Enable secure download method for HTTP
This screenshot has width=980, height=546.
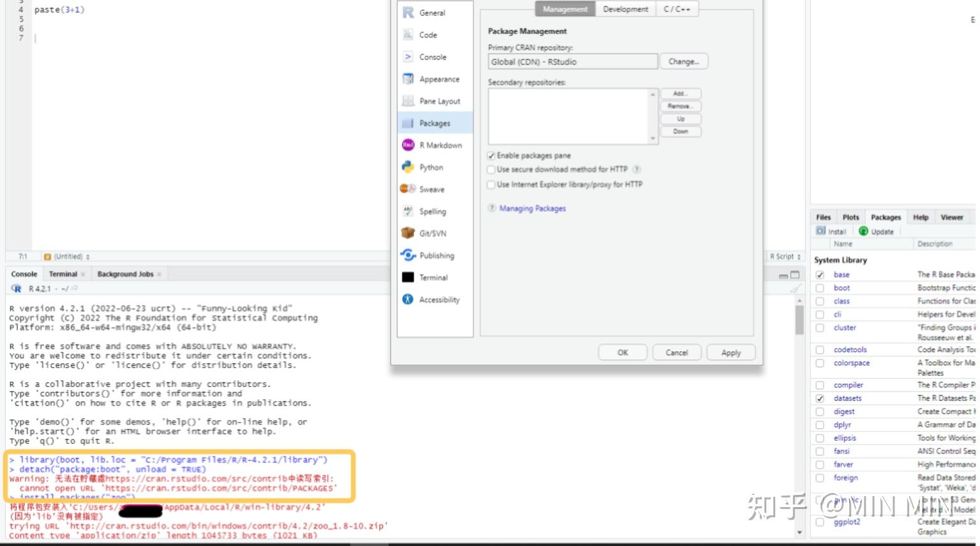pos(491,169)
